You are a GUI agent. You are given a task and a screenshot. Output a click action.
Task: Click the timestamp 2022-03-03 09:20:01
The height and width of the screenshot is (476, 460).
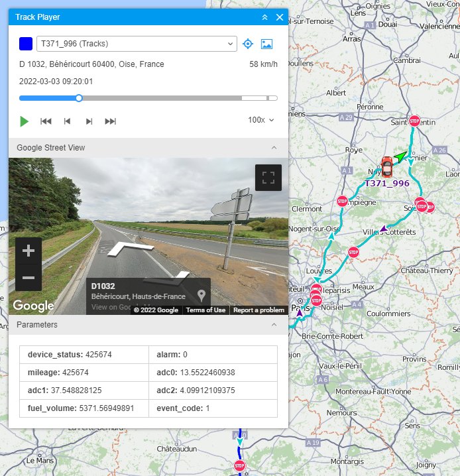click(x=56, y=82)
